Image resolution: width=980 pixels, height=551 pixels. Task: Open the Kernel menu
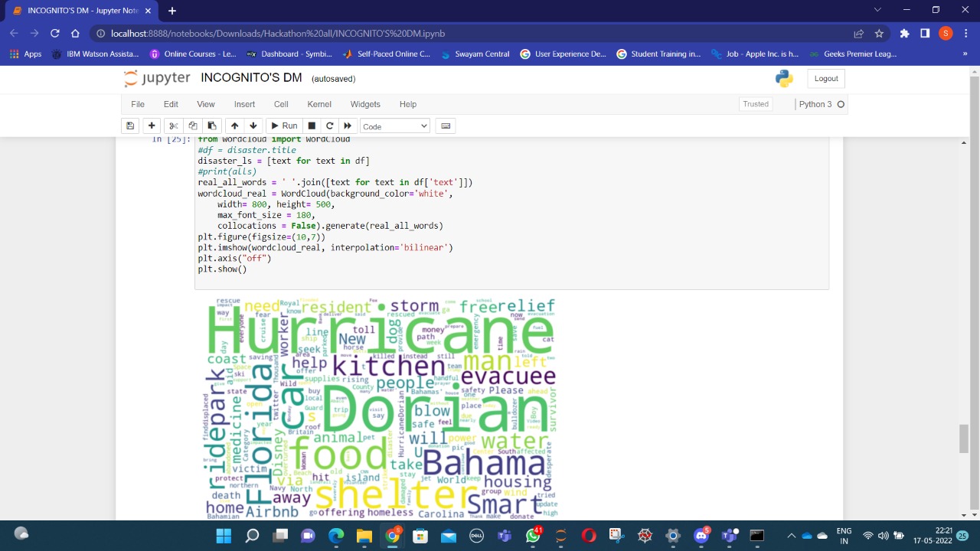(x=319, y=104)
